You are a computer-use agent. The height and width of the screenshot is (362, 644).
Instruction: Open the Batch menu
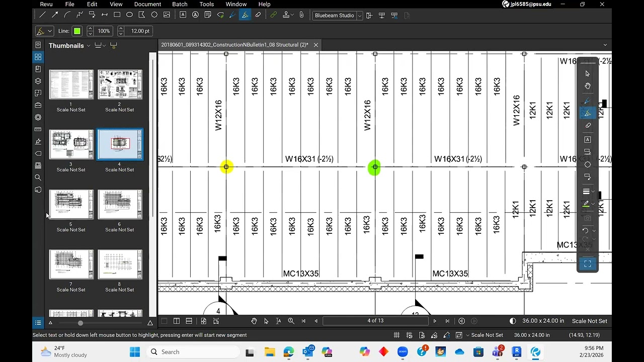pyautogui.click(x=180, y=4)
